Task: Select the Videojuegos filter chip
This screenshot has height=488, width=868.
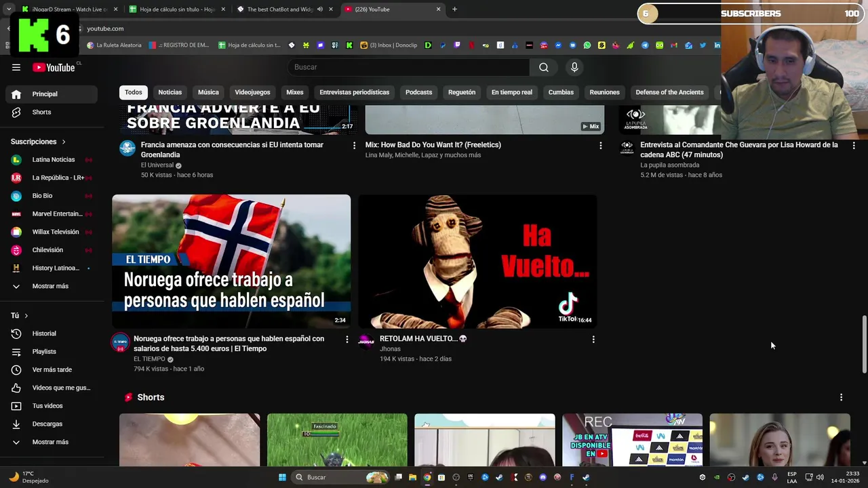Action: (252, 92)
